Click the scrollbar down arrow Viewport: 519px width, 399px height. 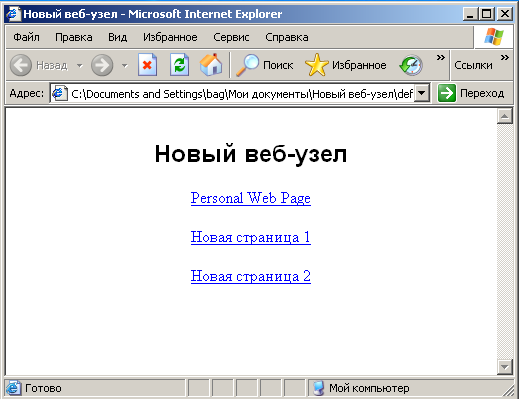pyautogui.click(x=505, y=367)
